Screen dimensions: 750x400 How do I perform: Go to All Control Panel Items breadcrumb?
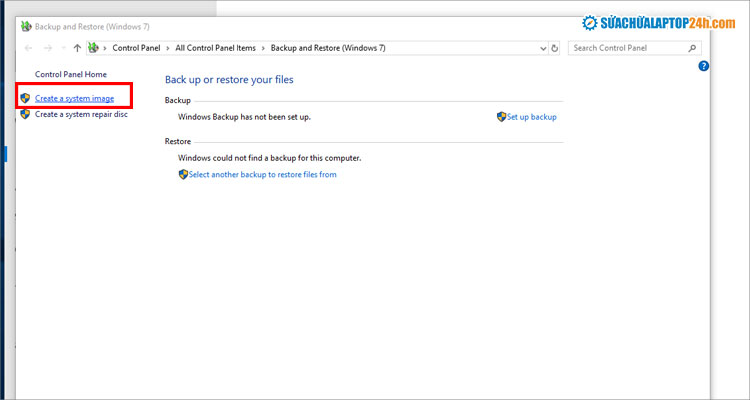click(x=216, y=48)
